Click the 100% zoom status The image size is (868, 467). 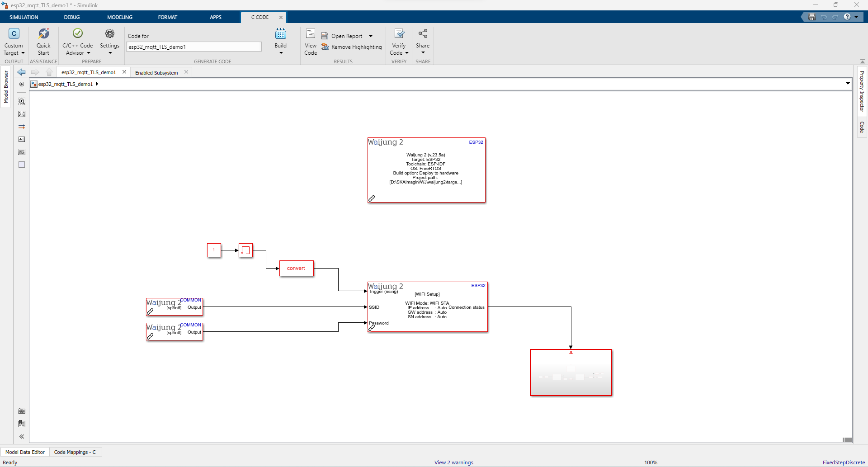pos(651,462)
